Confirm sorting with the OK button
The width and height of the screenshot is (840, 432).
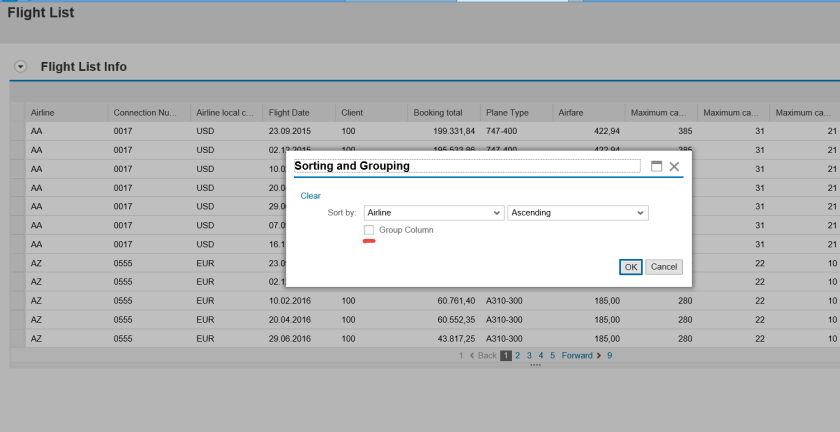click(x=630, y=267)
